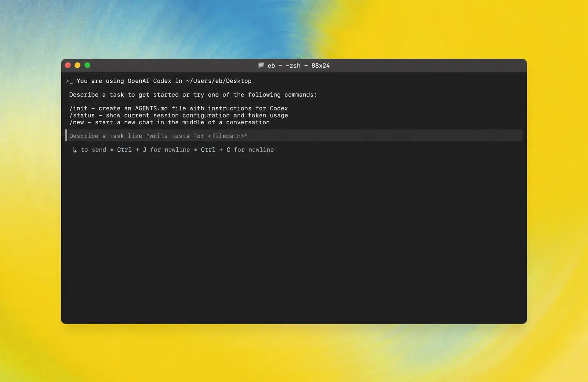Image resolution: width=588 pixels, height=382 pixels.
Task: Click the 'Ctrl + J' shortcut hint
Action: click(132, 150)
